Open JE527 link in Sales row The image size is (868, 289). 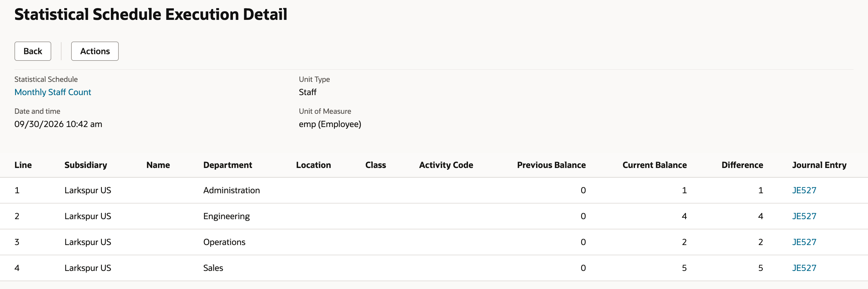tap(804, 268)
